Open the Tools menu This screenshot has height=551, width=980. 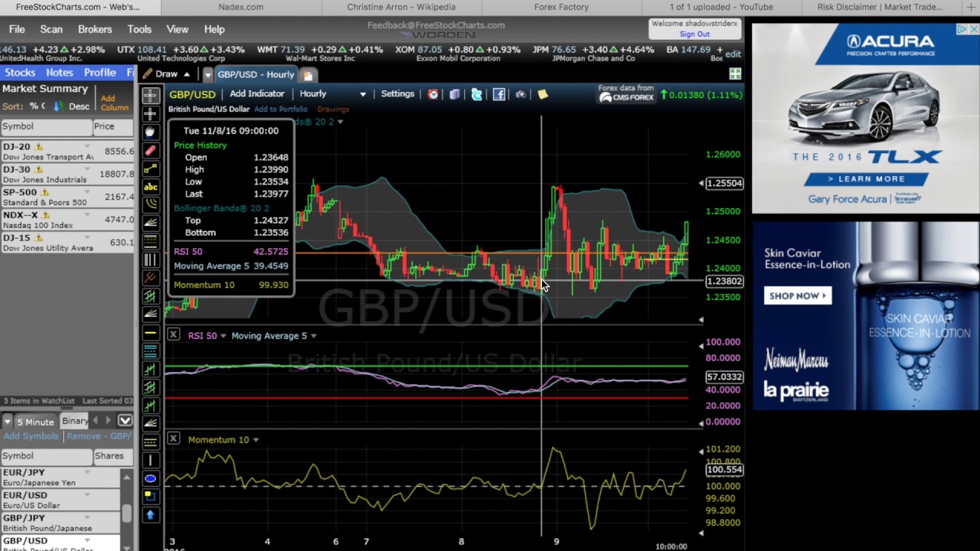[139, 29]
